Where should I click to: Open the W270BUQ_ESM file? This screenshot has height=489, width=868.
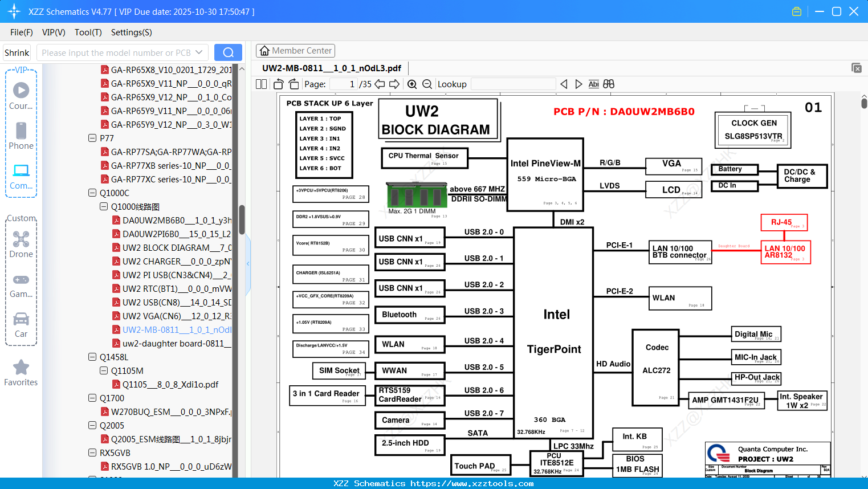pyautogui.click(x=166, y=411)
